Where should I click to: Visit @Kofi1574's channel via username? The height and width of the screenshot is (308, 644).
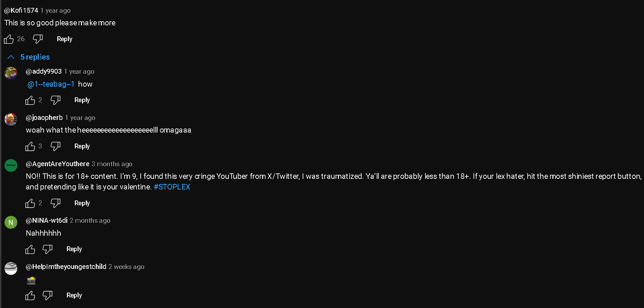pyautogui.click(x=21, y=11)
